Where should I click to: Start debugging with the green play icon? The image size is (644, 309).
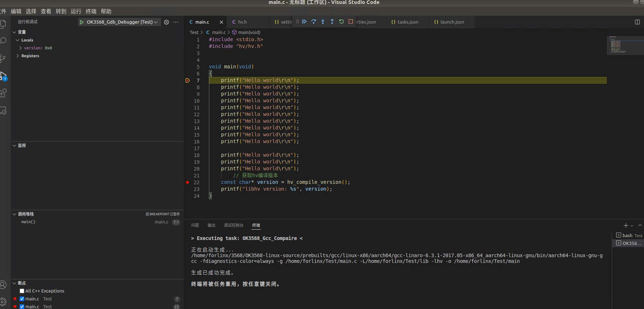(x=82, y=22)
